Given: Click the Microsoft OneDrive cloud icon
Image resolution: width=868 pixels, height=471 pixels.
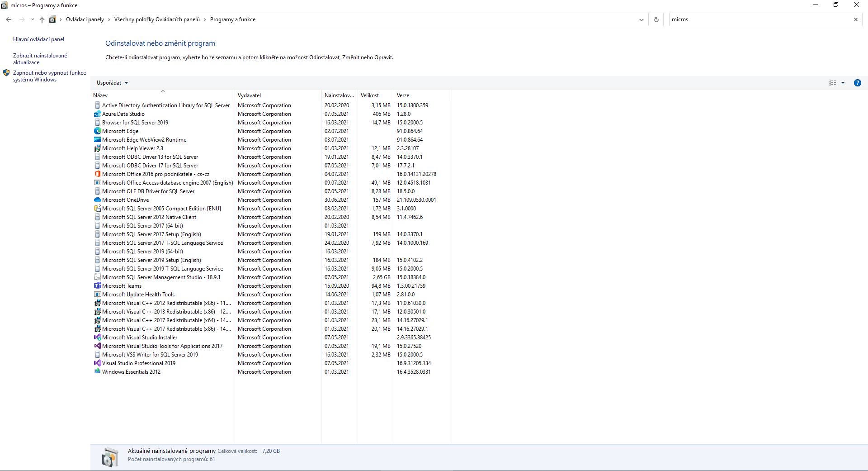Looking at the screenshot, I should pyautogui.click(x=97, y=200).
